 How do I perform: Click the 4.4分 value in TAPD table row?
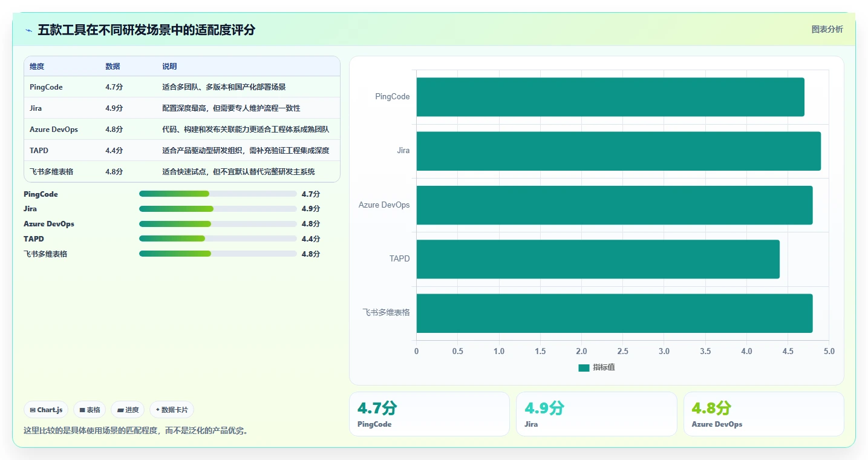(114, 151)
